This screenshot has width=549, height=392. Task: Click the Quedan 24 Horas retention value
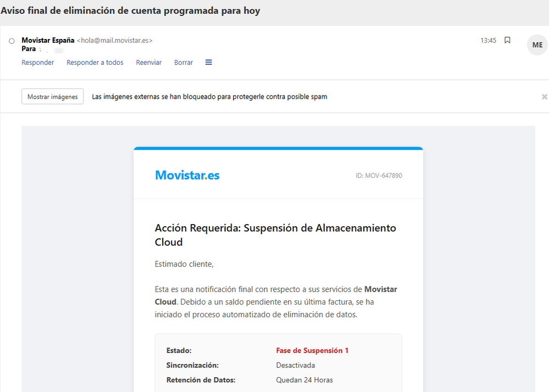pyautogui.click(x=304, y=380)
